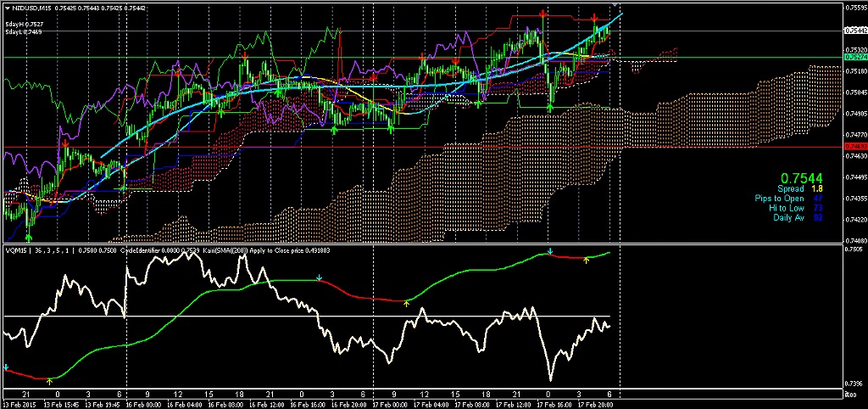Click the SdayL 0.7469 label
Screen dimensions: 868x409
24,31
